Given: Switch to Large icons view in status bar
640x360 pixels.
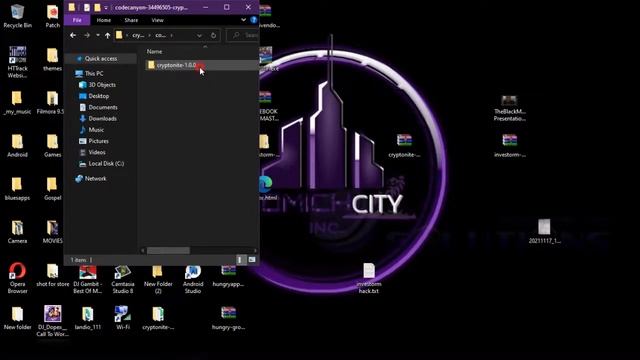Looking at the screenshot, I should click(x=251, y=260).
